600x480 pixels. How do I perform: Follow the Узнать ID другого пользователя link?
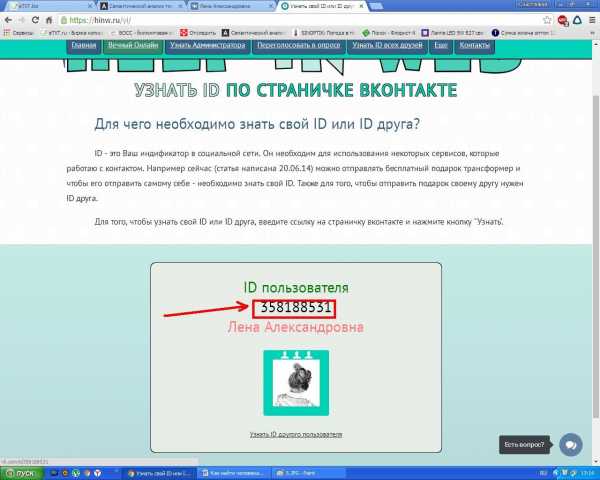pyautogui.click(x=296, y=434)
